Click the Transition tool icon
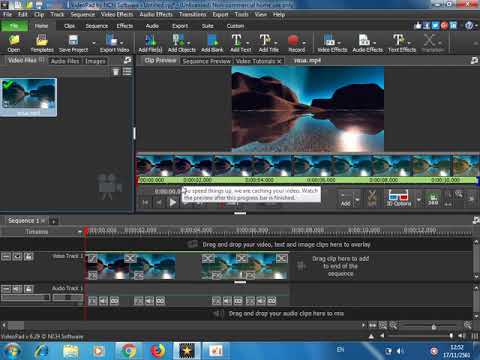This screenshot has height=360, width=480. coord(430,40)
